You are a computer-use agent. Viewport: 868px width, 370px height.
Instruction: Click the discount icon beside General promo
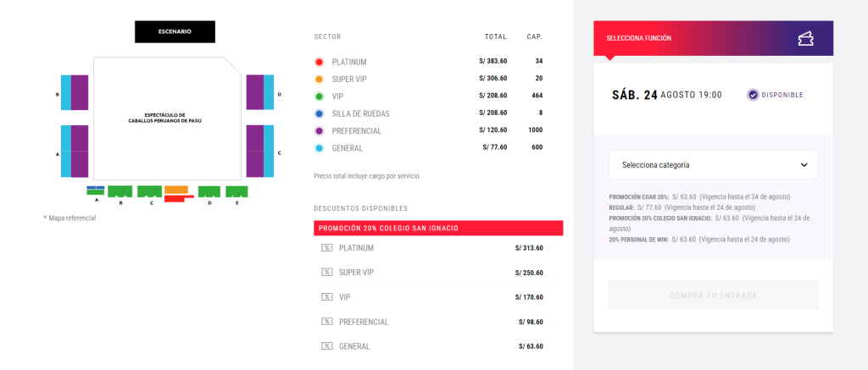327,346
